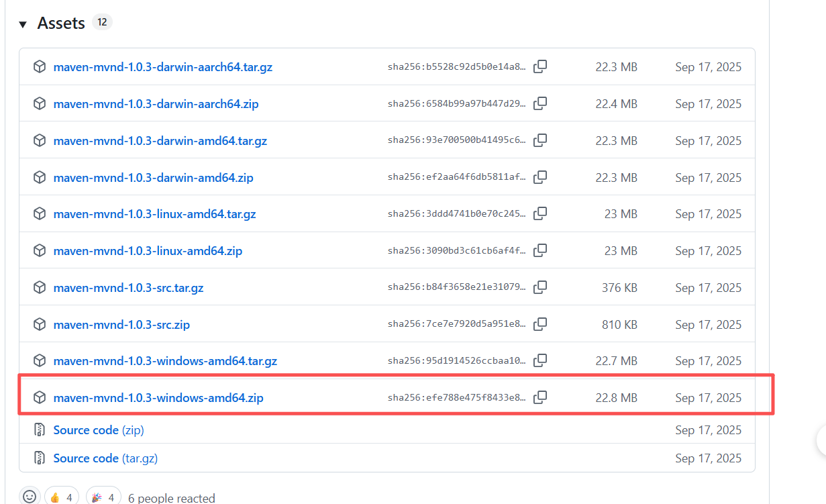Image resolution: width=826 pixels, height=504 pixels.
Task: Download maven-mvnd-1.0.3-windows-amd64.zip
Action: tap(158, 398)
